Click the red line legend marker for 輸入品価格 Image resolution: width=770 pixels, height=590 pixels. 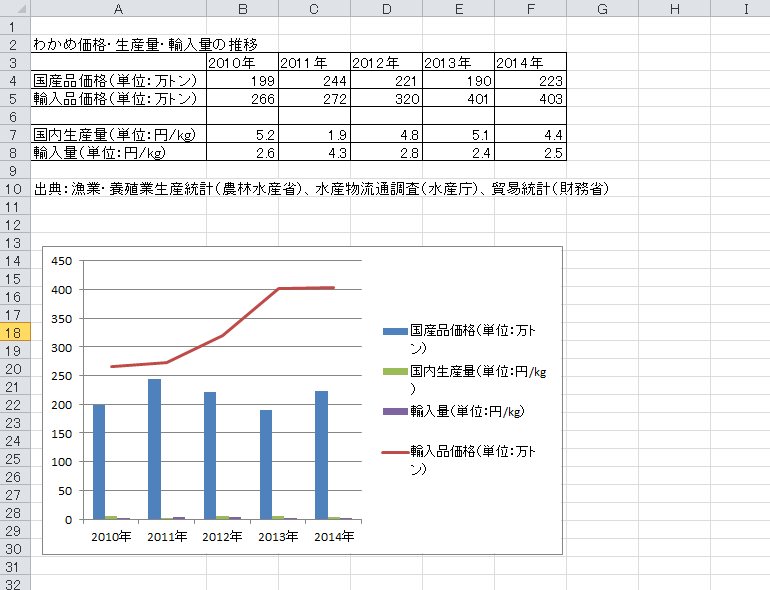point(395,452)
